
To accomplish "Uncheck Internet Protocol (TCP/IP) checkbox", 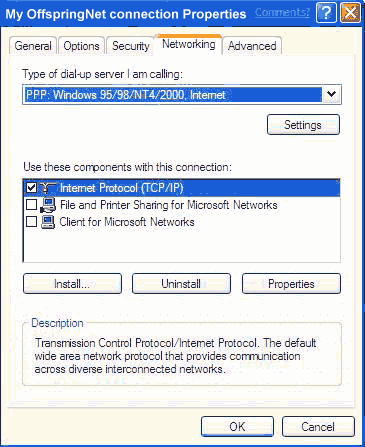I will (32, 188).
